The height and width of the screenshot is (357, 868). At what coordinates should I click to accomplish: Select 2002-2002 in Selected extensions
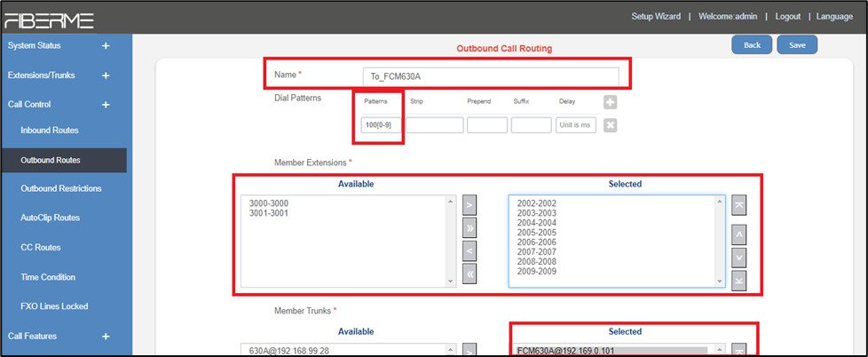536,203
